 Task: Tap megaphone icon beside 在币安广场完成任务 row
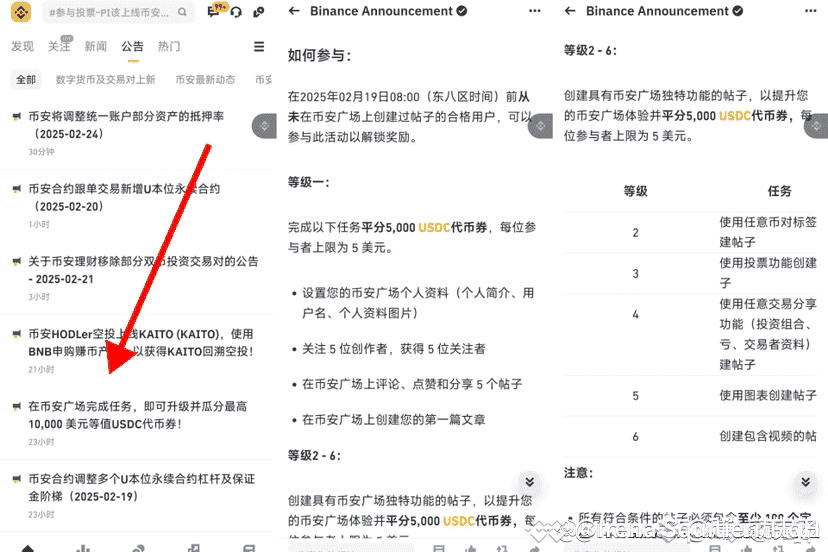(x=17, y=406)
